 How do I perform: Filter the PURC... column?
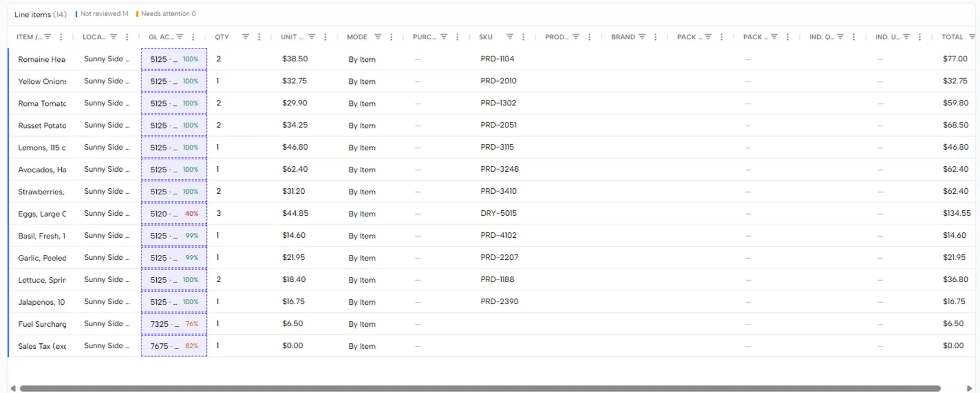[x=444, y=37]
